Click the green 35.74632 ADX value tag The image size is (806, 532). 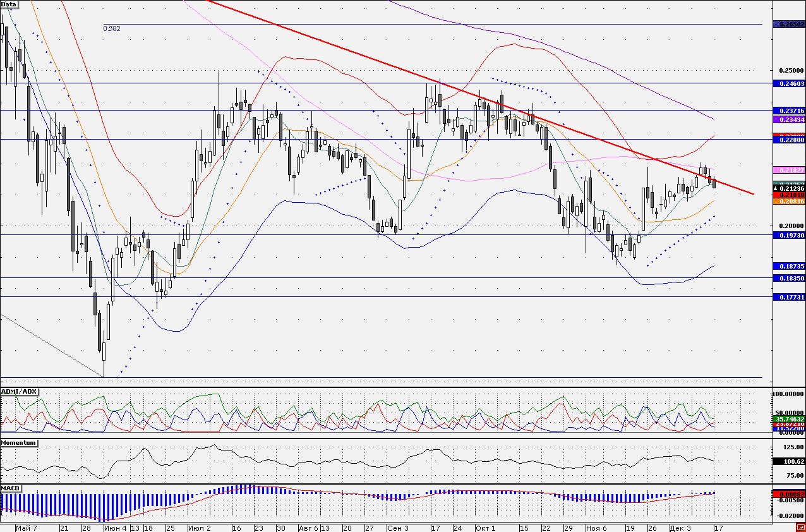[788, 419]
